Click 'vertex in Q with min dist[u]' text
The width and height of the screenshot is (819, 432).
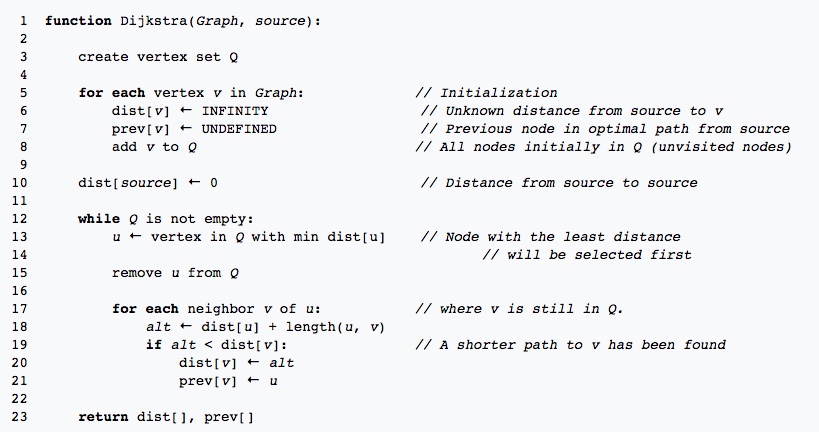tap(268, 237)
